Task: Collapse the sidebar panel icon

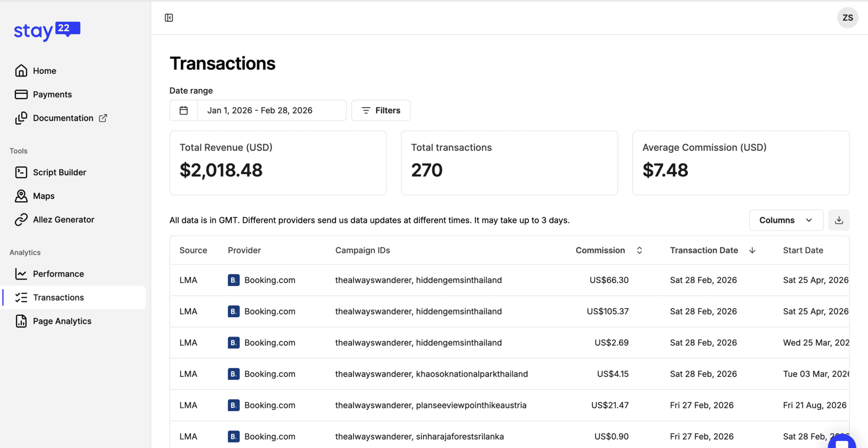Action: (x=169, y=18)
